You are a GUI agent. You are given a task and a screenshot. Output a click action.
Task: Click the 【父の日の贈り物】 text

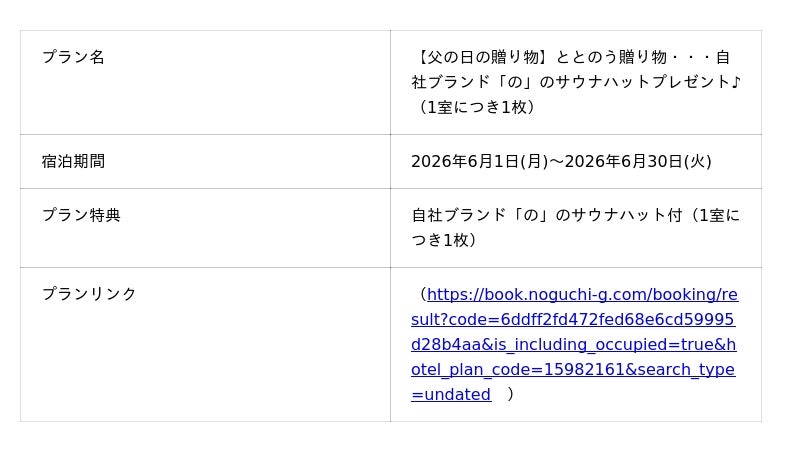tap(481, 57)
